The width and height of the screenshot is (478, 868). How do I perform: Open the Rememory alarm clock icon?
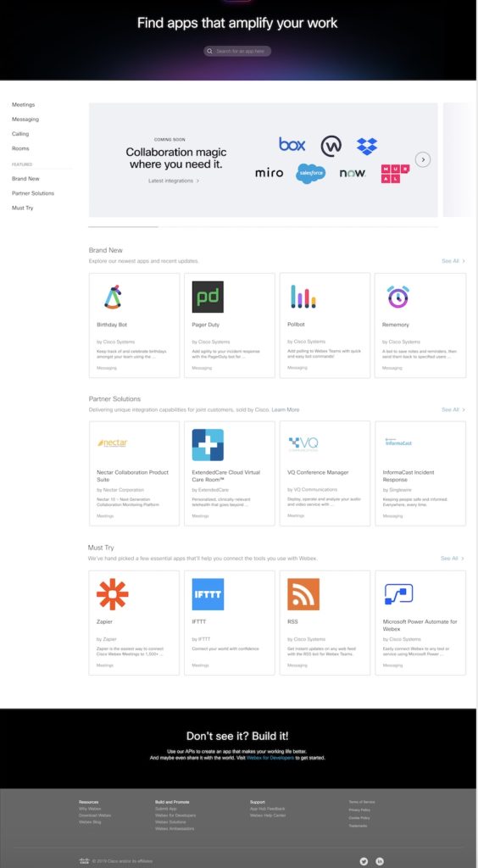coord(397,297)
